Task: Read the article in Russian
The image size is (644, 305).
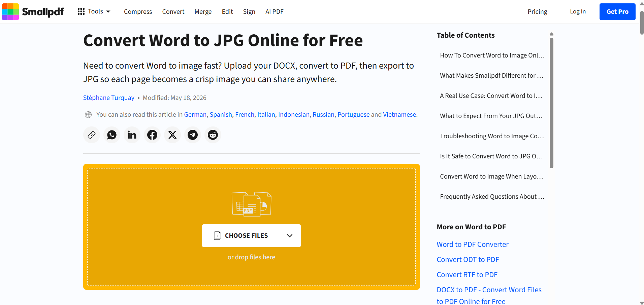Action: tap(324, 115)
